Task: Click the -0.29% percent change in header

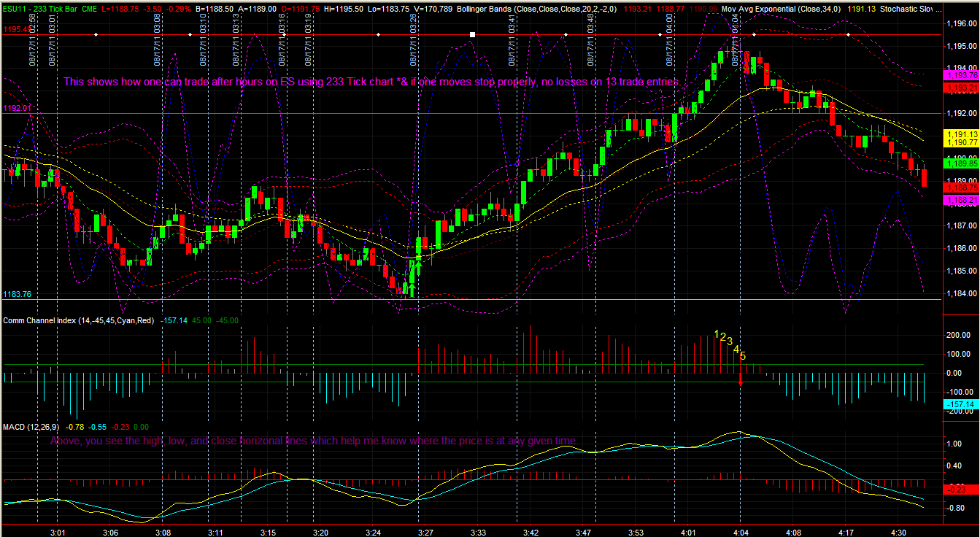Action: (178, 8)
